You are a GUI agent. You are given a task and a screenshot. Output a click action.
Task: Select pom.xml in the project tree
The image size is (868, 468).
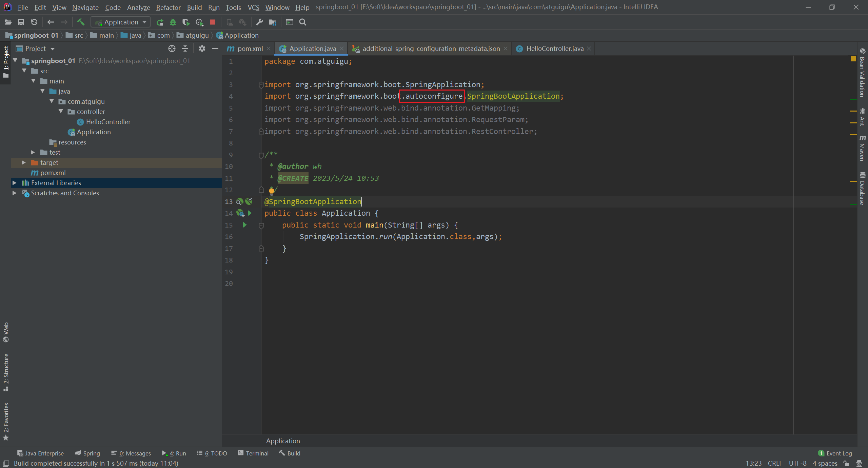[53, 173]
